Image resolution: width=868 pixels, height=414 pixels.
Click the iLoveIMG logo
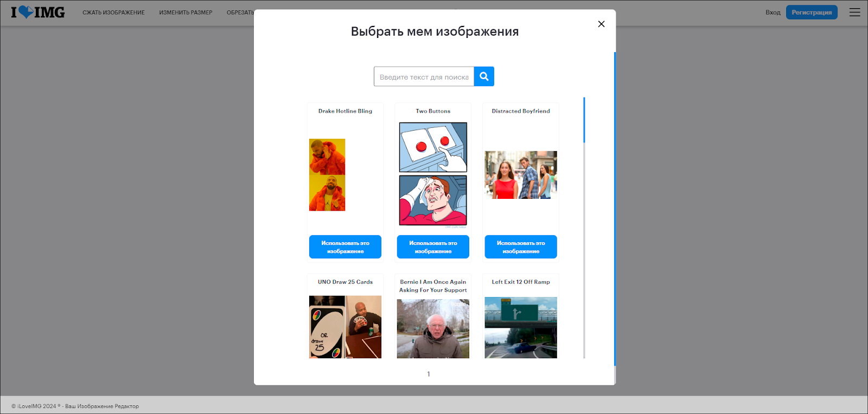(x=38, y=12)
